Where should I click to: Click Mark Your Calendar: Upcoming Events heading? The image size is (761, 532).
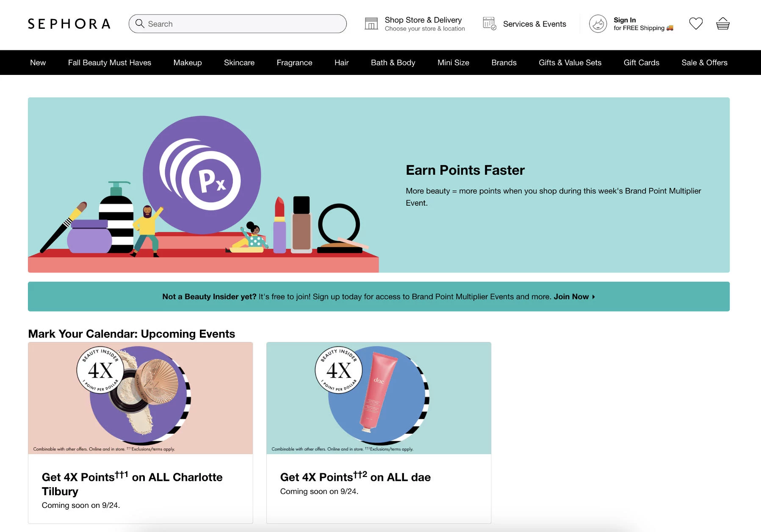[x=131, y=334]
